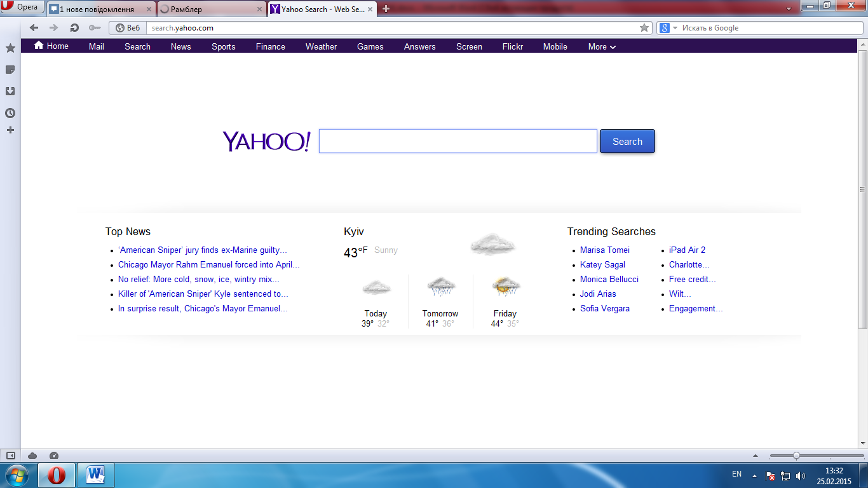Image resolution: width=868 pixels, height=488 pixels.
Task: Click the Opera icon in taskbar
Action: coord(57,475)
